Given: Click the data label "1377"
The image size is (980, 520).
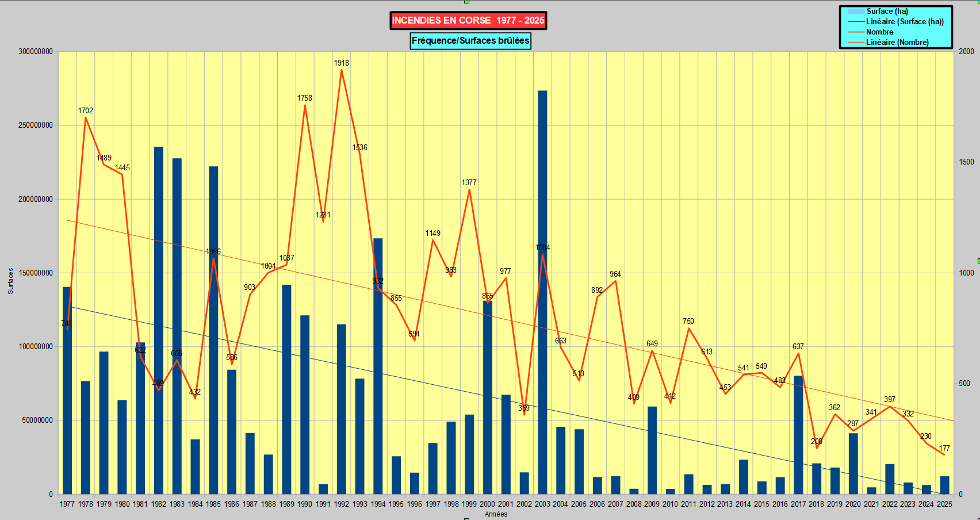Looking at the screenshot, I should point(469,182).
